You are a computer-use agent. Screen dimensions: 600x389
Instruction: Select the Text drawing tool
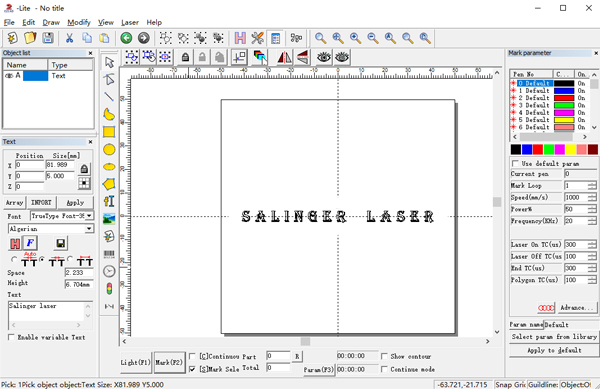[109, 201]
